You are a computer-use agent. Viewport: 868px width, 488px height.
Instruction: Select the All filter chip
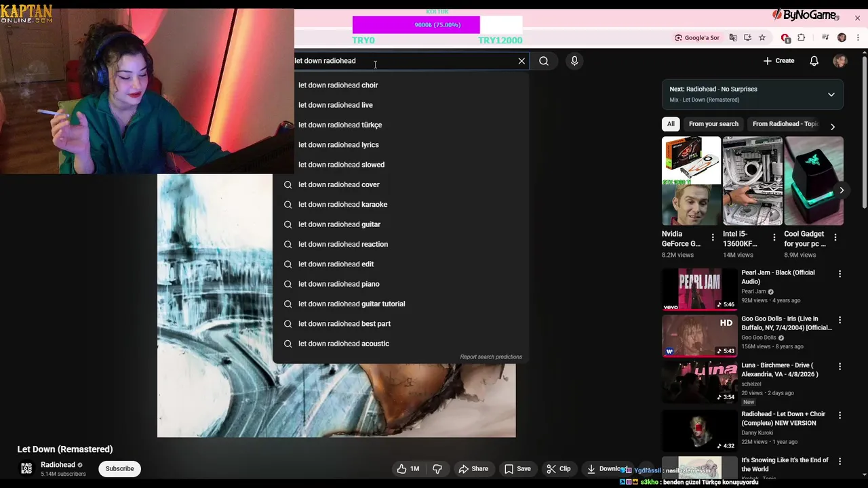[671, 124]
